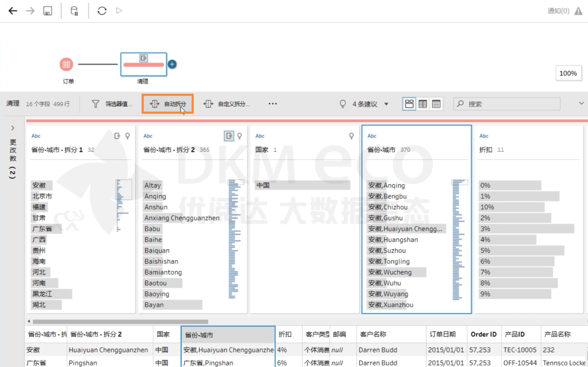
Task: Click the plus icon on 清理 step
Action: (172, 64)
